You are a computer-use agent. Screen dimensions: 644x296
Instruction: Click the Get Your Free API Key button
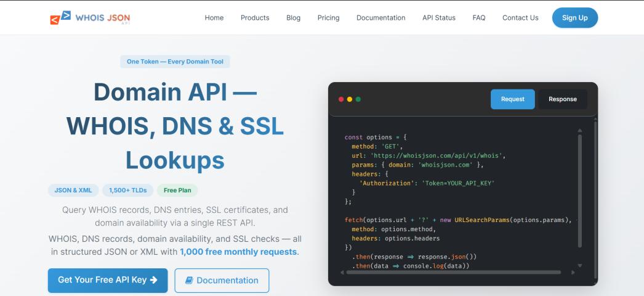tap(108, 280)
